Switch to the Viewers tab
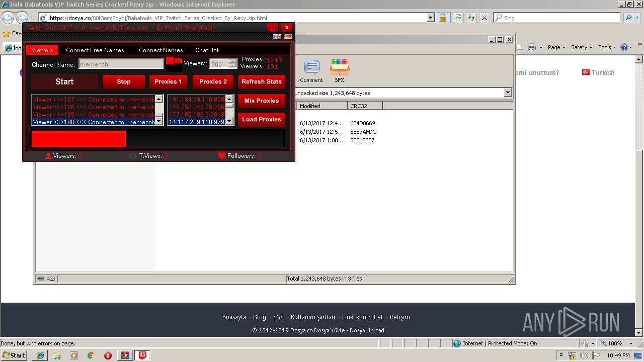This screenshot has height=362, width=644. pyautogui.click(x=42, y=50)
